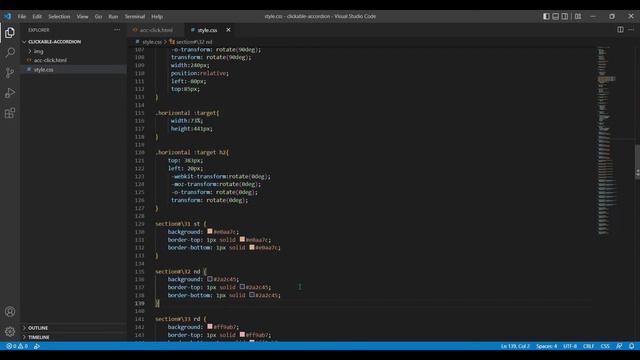Open the Run menu
The width and height of the screenshot is (640, 360).
point(113,16)
